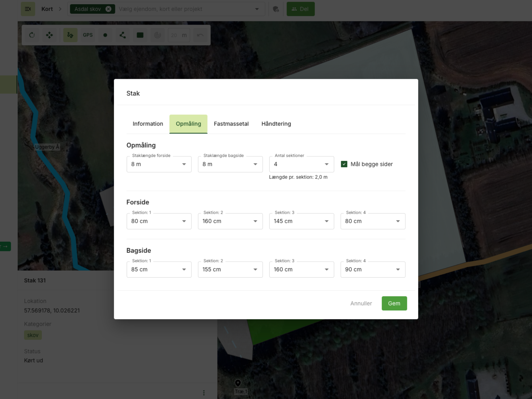Click the Del share button

coord(301,9)
